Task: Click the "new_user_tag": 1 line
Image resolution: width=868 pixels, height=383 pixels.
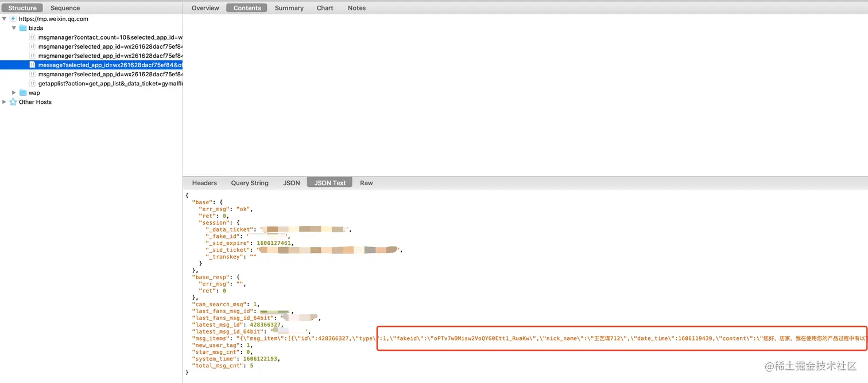Action: point(222,345)
